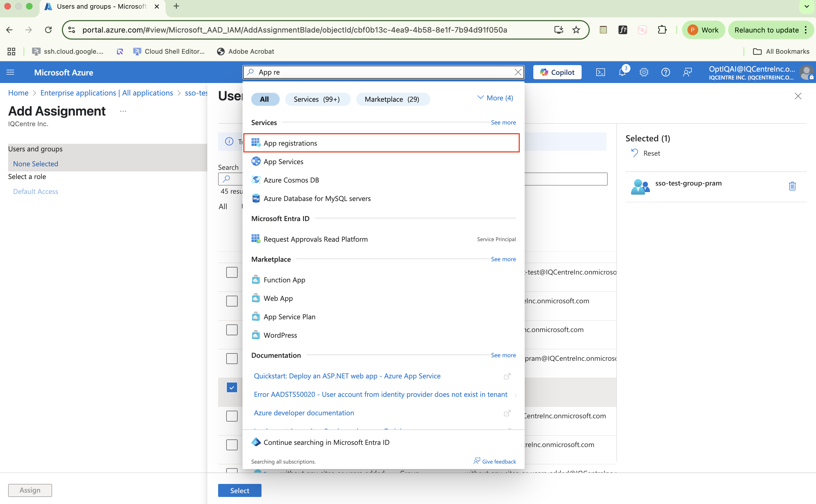Reload the page in the browser
Screen dimensions: 816x504
tap(48, 30)
